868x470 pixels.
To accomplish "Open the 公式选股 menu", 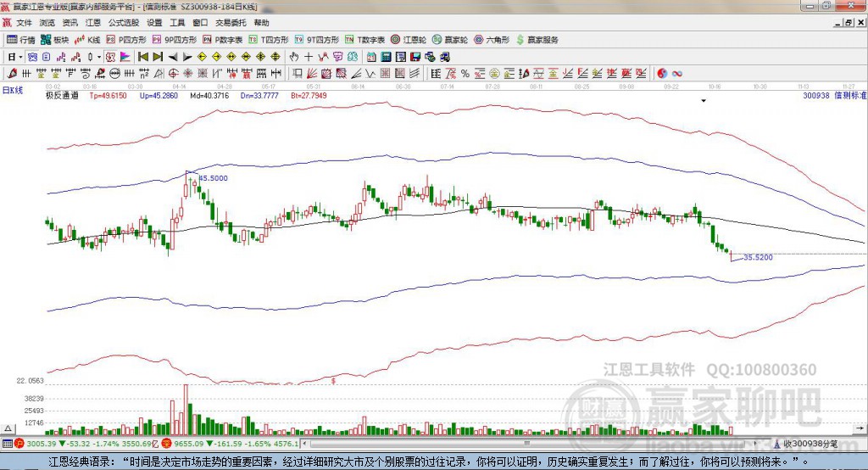I will 124,23.
